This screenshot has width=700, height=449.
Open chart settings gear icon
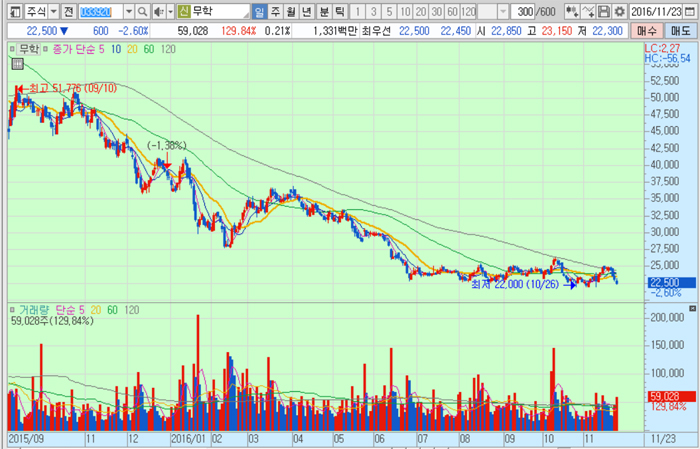[620, 12]
